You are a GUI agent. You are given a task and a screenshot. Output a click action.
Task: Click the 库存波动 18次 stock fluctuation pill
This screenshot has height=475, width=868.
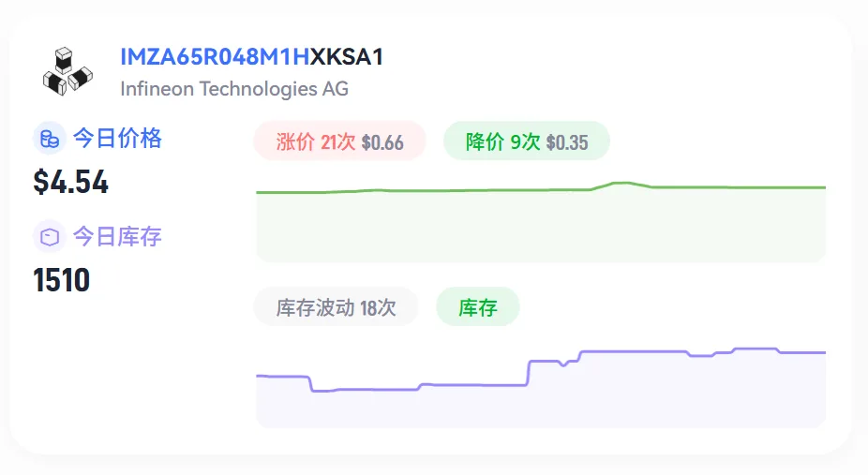click(336, 307)
